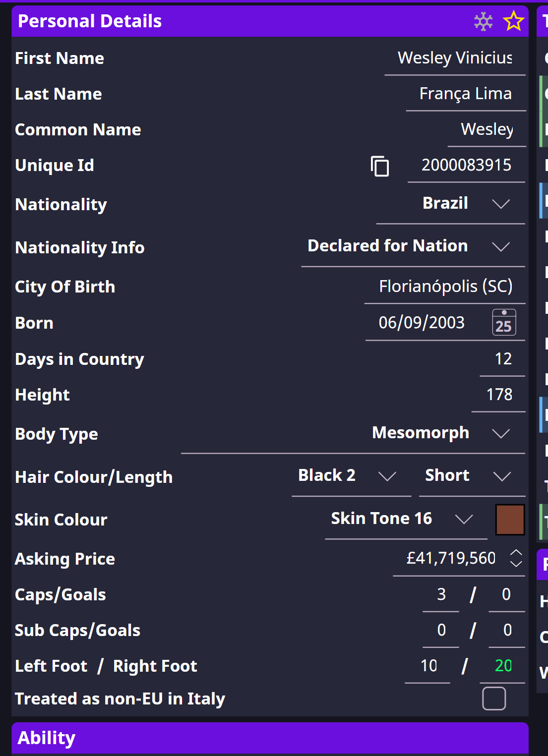Click the skin colour swatch
548x756 pixels.
(x=510, y=520)
